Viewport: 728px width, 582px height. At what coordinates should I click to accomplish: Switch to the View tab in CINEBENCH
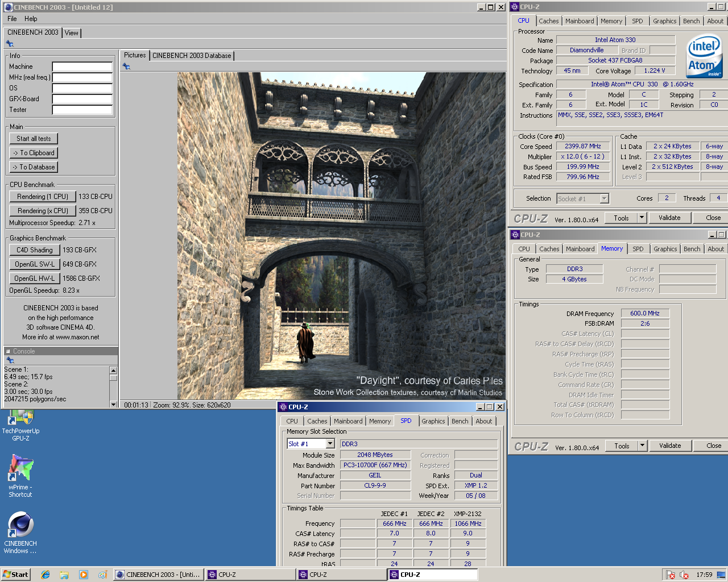pyautogui.click(x=72, y=33)
